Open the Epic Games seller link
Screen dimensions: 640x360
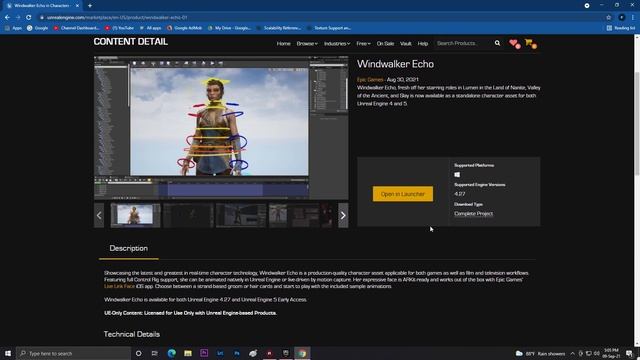pos(370,80)
